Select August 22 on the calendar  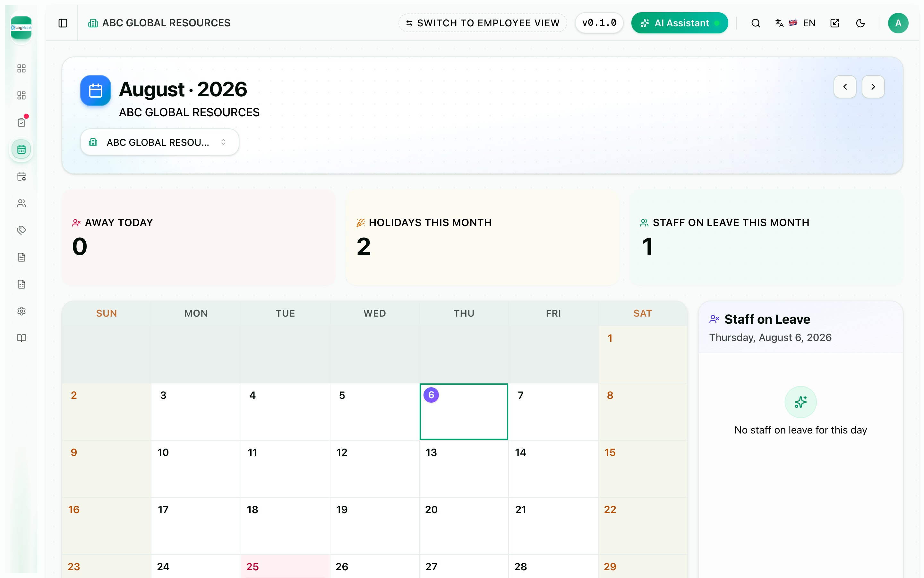click(x=643, y=526)
